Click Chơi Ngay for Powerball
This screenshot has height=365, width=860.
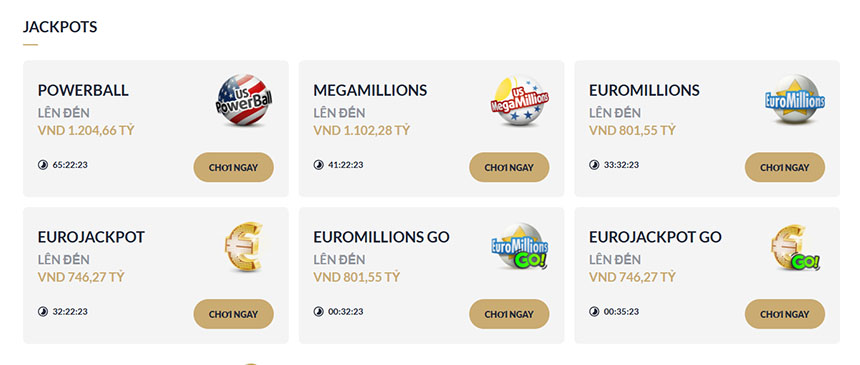[233, 167]
